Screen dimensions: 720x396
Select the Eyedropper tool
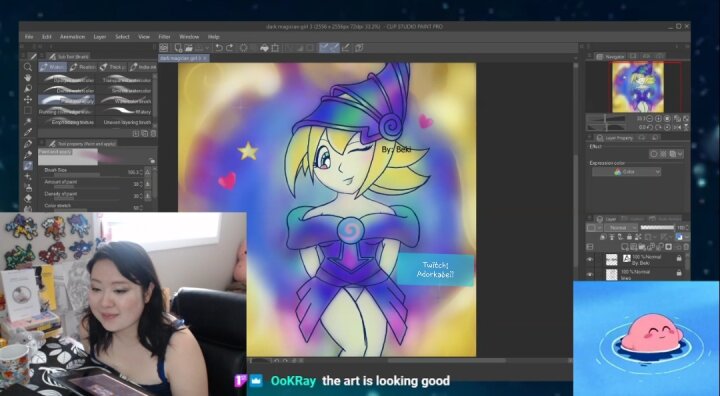click(x=28, y=132)
